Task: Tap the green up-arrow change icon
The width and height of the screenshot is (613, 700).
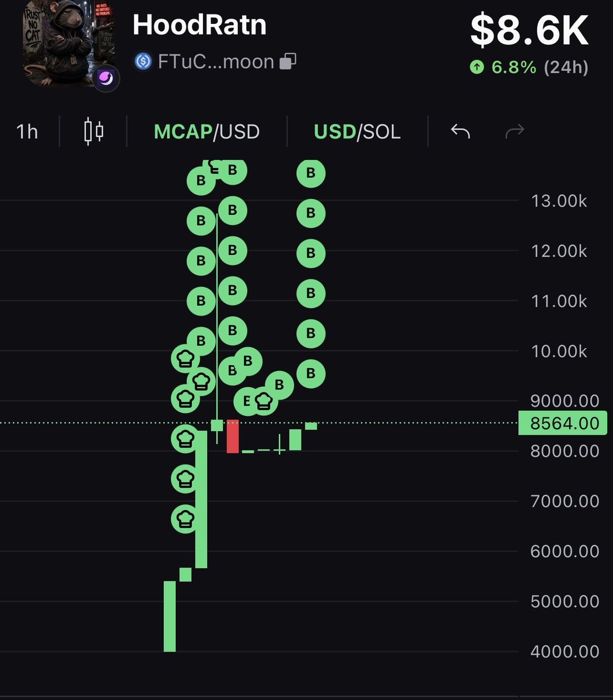Action: [x=477, y=67]
